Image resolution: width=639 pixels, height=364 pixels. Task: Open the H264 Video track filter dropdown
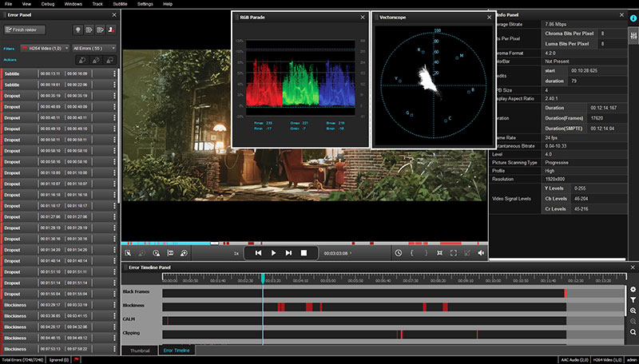pos(45,48)
